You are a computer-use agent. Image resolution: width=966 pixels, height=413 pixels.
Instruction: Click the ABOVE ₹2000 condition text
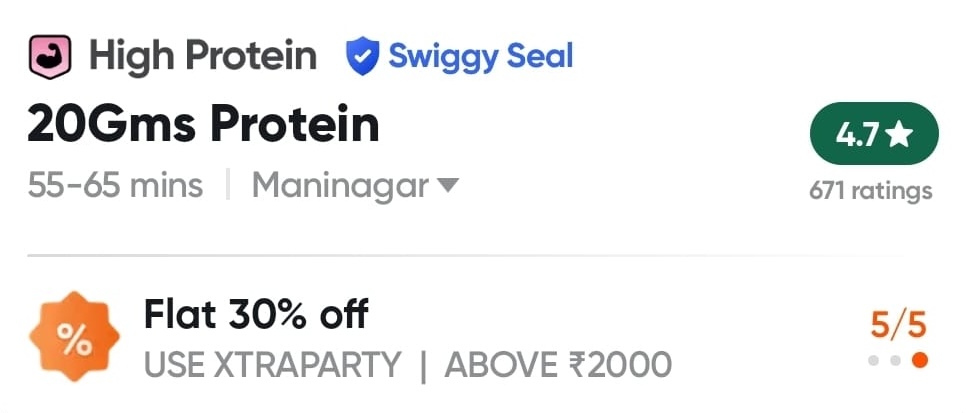coord(558,365)
